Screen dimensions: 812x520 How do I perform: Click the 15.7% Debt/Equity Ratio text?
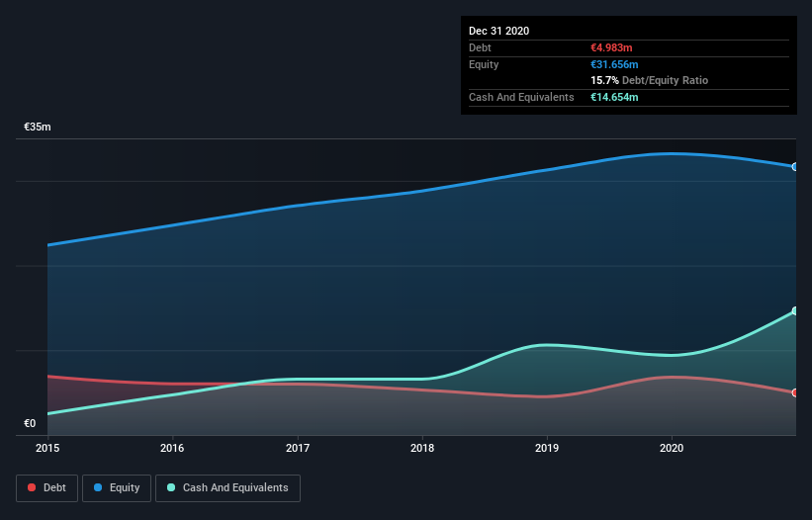click(x=650, y=80)
